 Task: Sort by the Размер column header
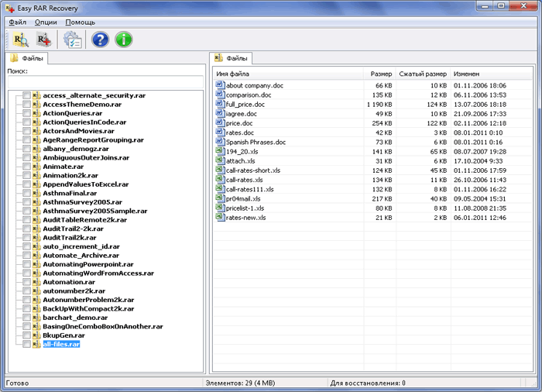[x=380, y=74]
